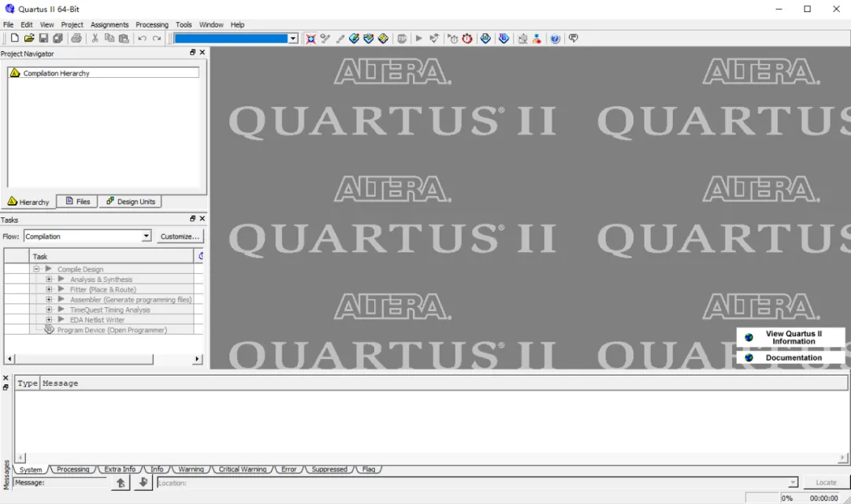Viewport: 851px width, 504px height.
Task: Expand the EDA Netlist Writer task
Action: click(x=49, y=320)
